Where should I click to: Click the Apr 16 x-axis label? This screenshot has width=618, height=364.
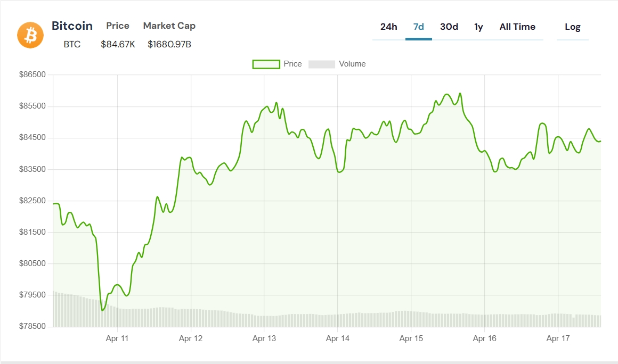[484, 338]
